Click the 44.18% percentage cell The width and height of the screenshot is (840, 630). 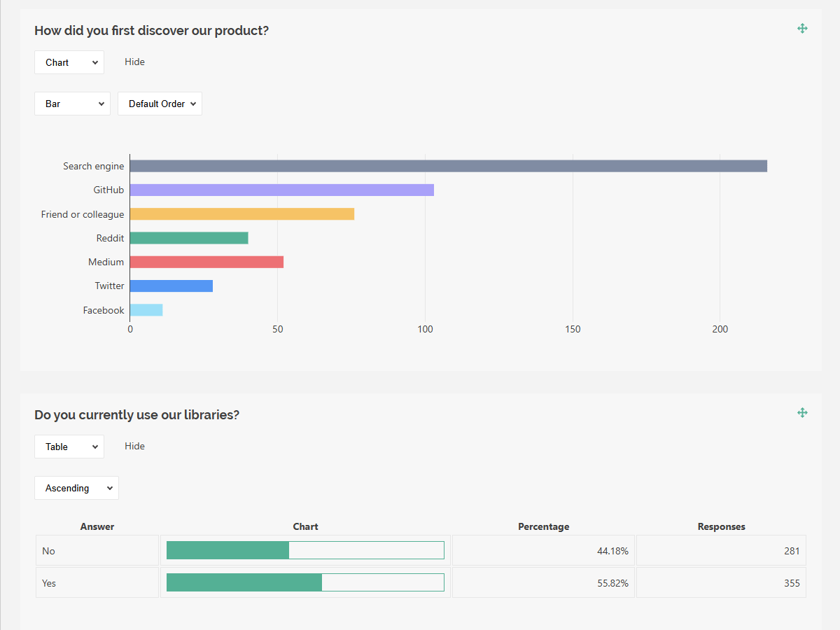click(543, 551)
